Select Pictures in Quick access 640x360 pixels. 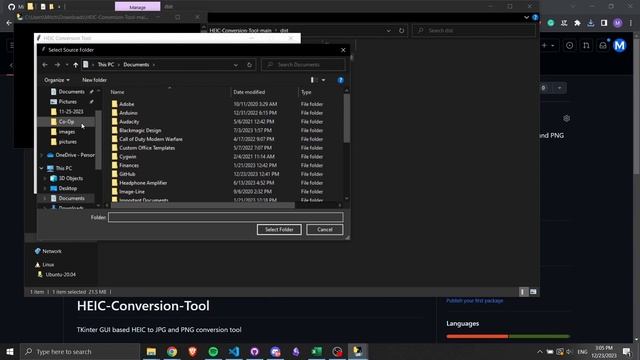click(68, 102)
